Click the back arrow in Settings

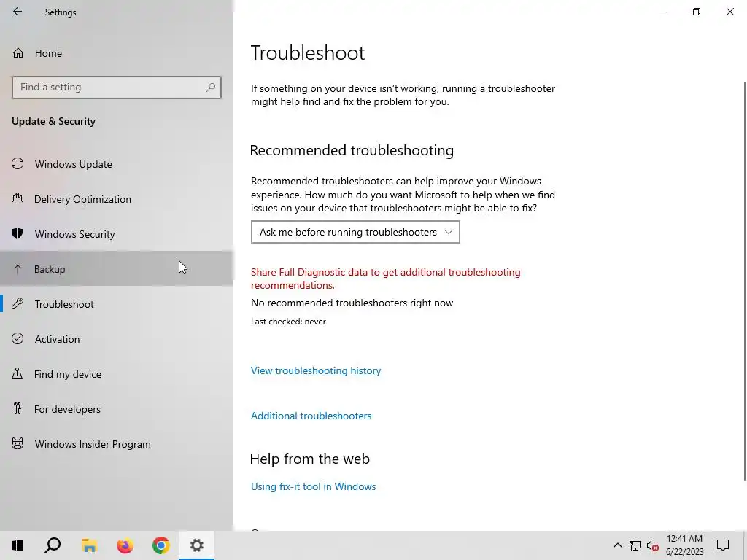coord(18,12)
